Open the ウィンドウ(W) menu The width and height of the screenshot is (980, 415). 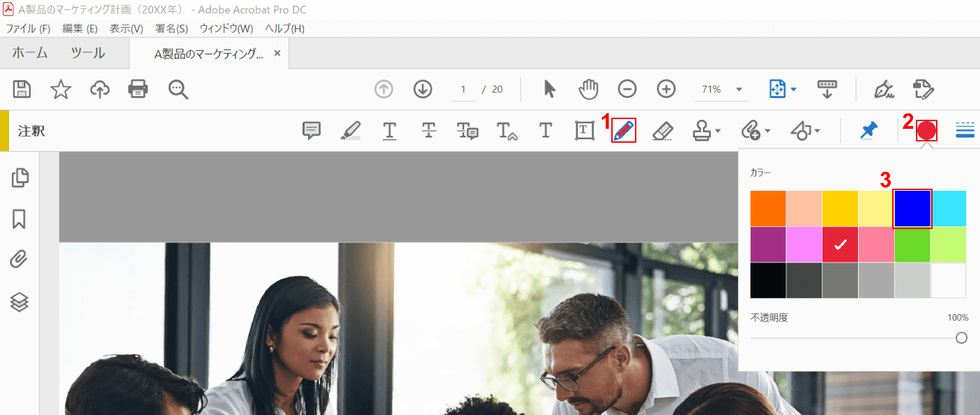(x=227, y=29)
